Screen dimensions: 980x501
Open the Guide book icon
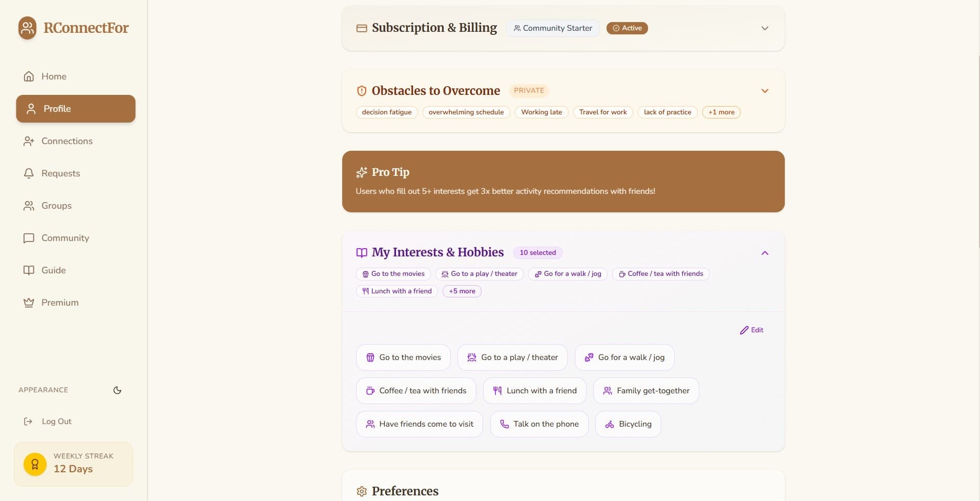pos(29,270)
